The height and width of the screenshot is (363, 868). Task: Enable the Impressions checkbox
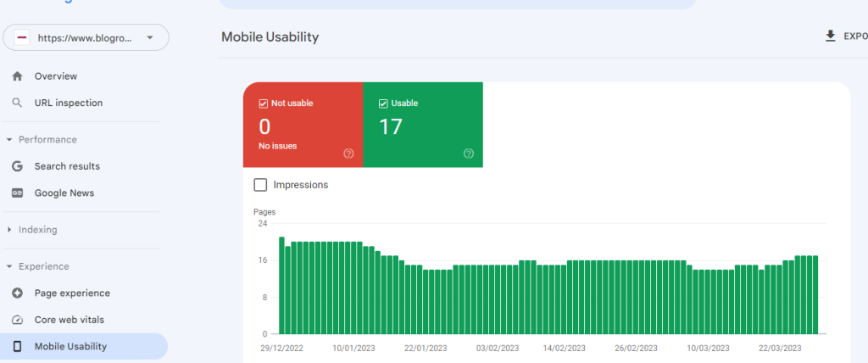coord(260,185)
